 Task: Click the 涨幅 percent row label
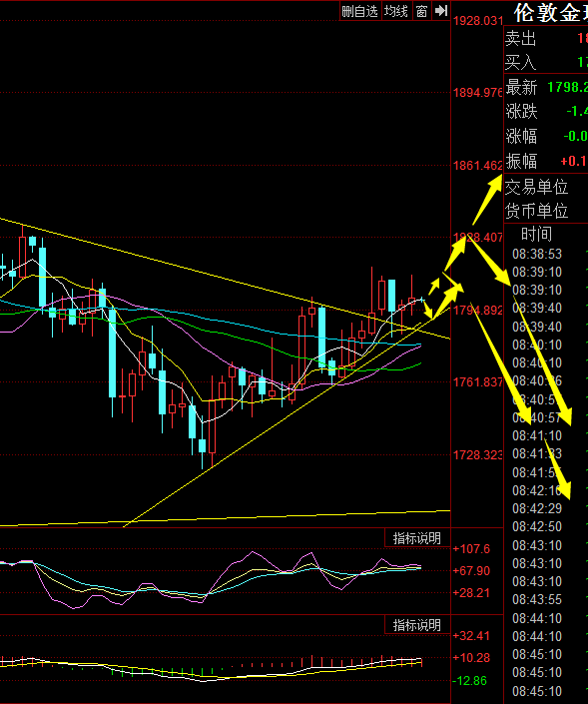[x=521, y=136]
